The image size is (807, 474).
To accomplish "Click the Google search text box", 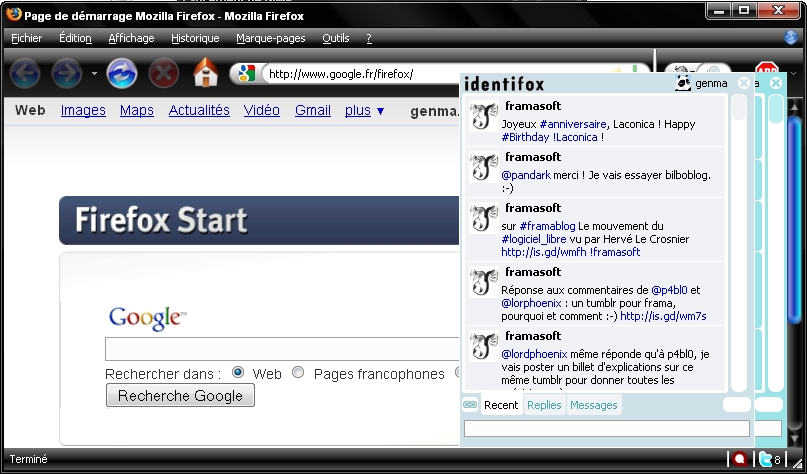I will (283, 349).
